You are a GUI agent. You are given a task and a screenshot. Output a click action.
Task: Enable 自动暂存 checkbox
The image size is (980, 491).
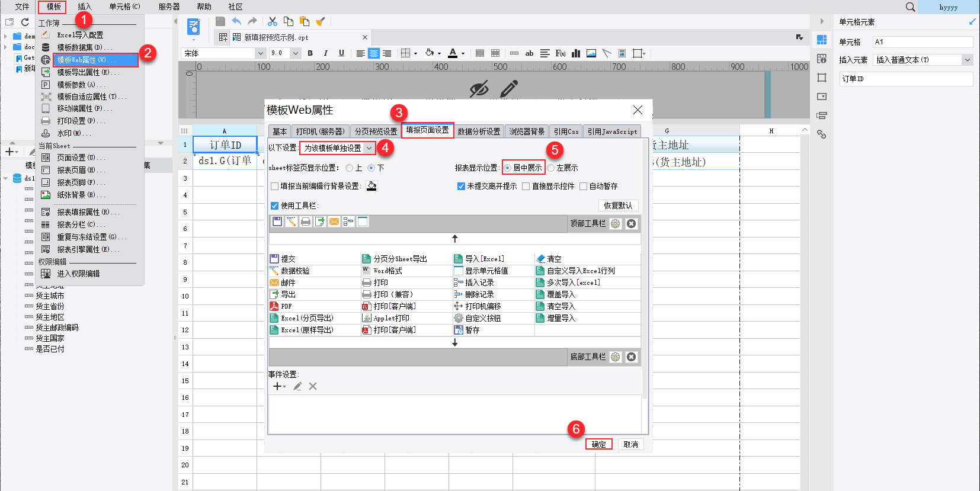pos(584,186)
